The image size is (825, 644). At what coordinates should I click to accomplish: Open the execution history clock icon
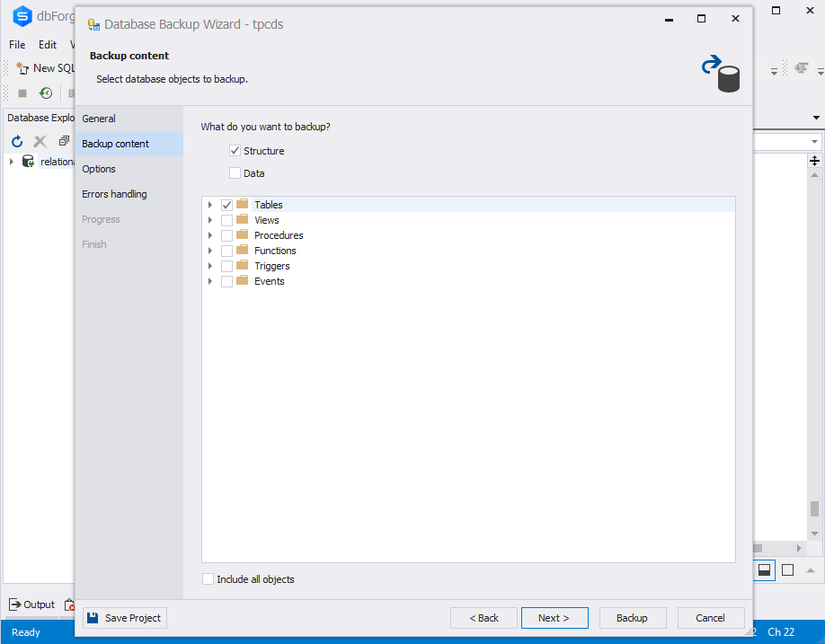46,93
